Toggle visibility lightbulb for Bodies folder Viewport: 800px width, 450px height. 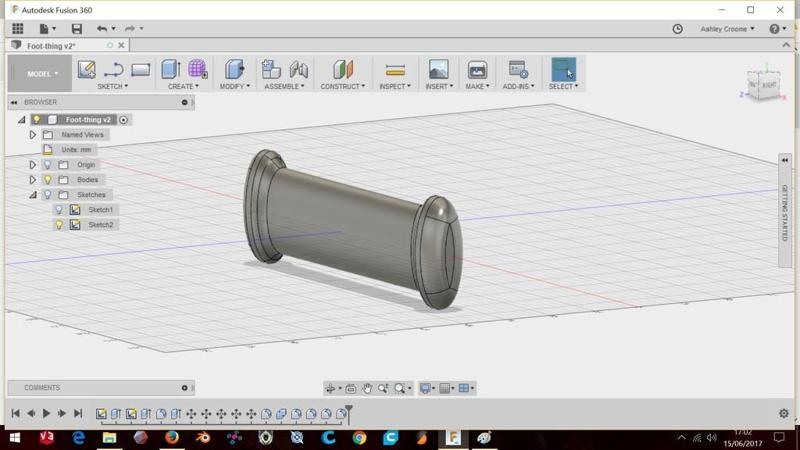coord(47,180)
